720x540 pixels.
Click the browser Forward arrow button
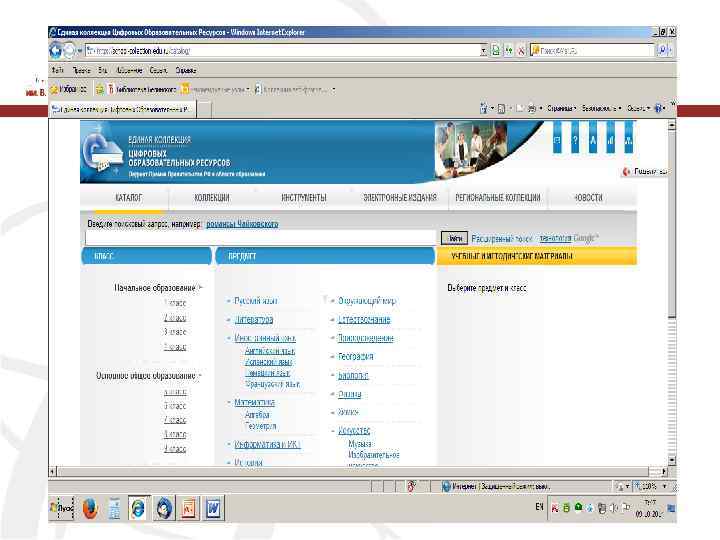click(69, 51)
